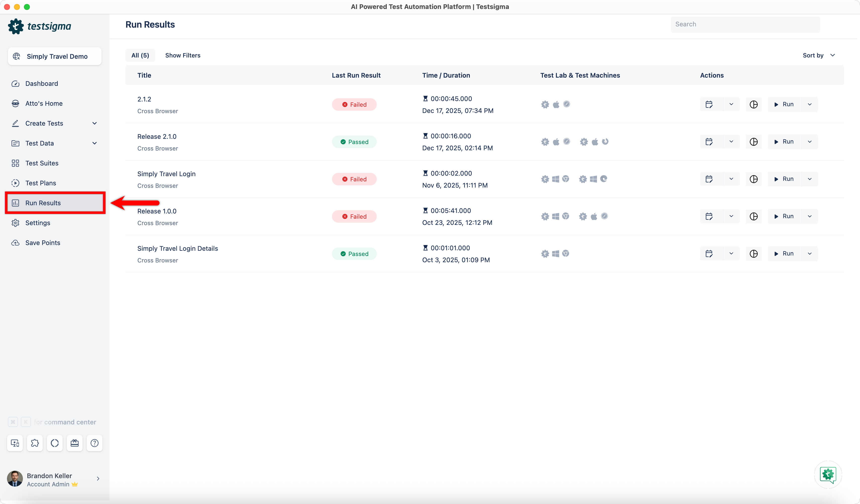
Task: Open the report chart icon for Release 2.1.0
Action: [x=753, y=142]
